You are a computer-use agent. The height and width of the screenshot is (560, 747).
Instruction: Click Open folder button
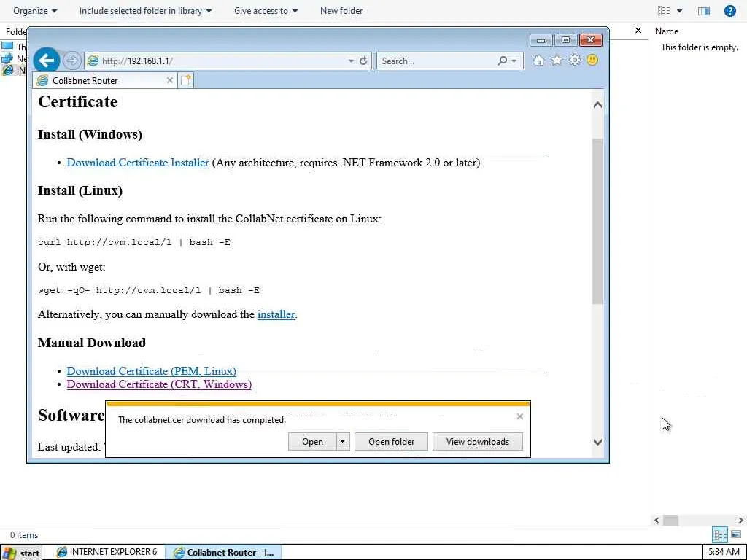point(391,441)
